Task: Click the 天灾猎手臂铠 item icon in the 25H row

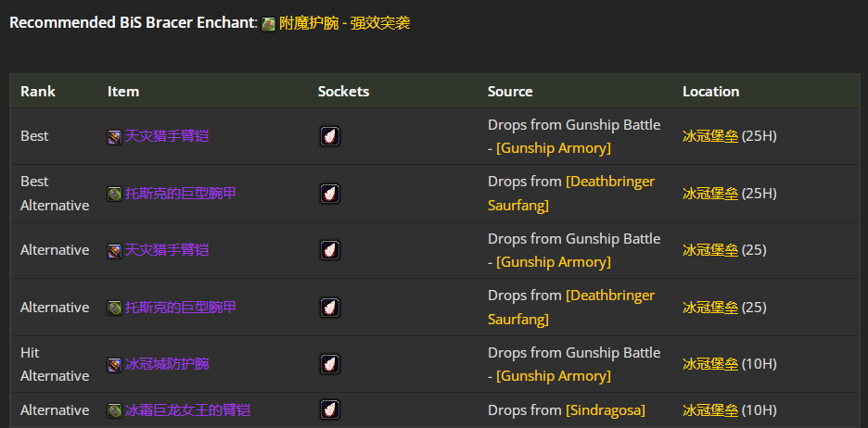Action: click(x=114, y=136)
